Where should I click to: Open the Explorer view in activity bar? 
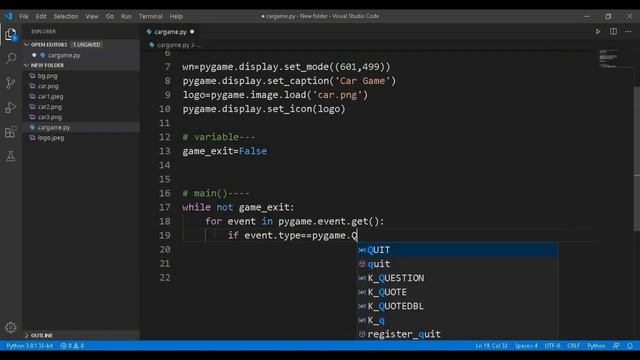coord(11,34)
